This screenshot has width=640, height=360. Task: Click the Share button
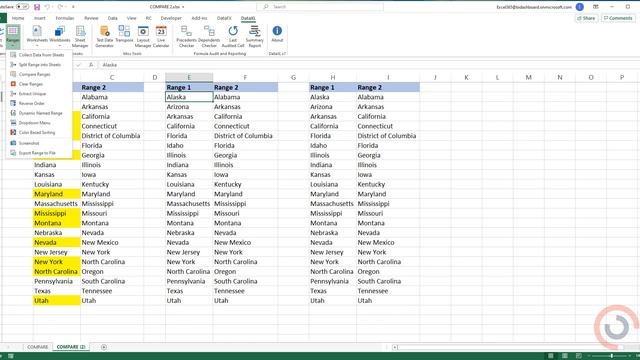click(x=586, y=18)
